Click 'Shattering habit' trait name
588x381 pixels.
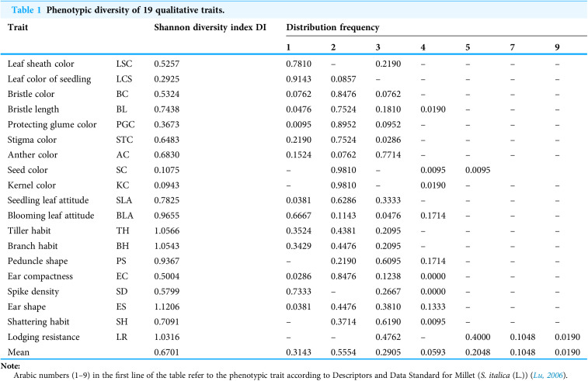point(38,322)
